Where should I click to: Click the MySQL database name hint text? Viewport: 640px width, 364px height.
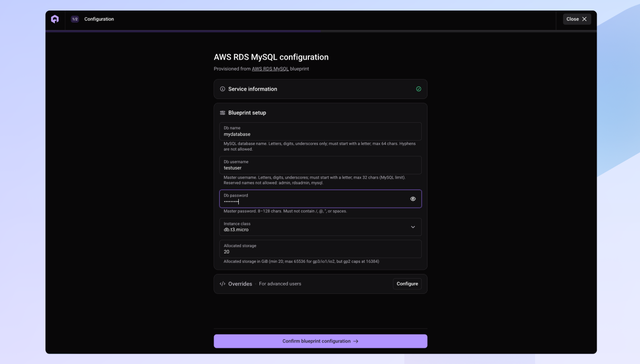(x=320, y=146)
